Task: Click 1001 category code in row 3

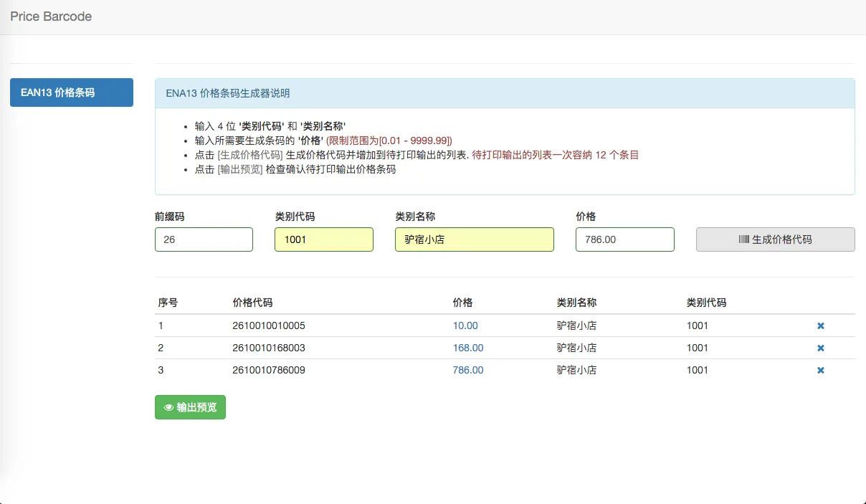Action: (x=698, y=370)
